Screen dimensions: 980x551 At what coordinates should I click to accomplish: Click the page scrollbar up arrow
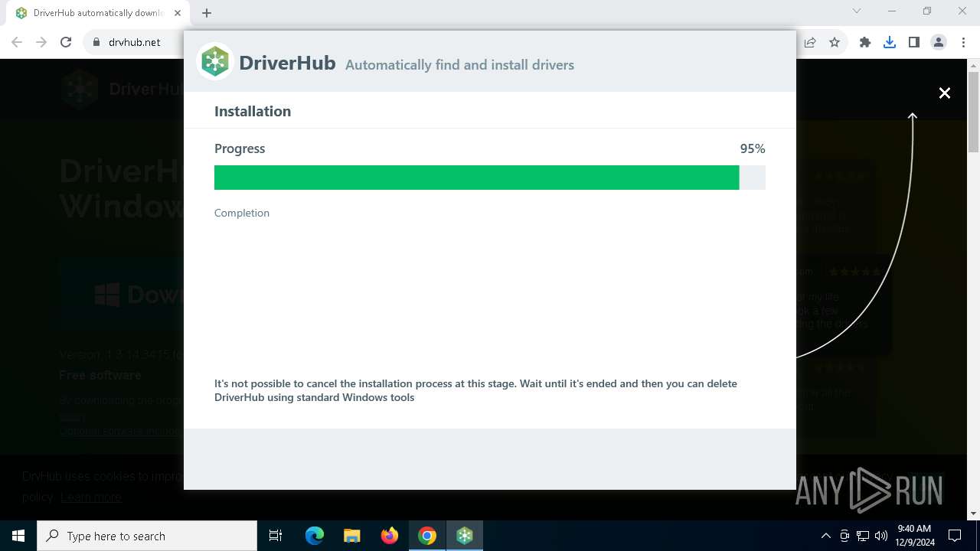pos(974,66)
